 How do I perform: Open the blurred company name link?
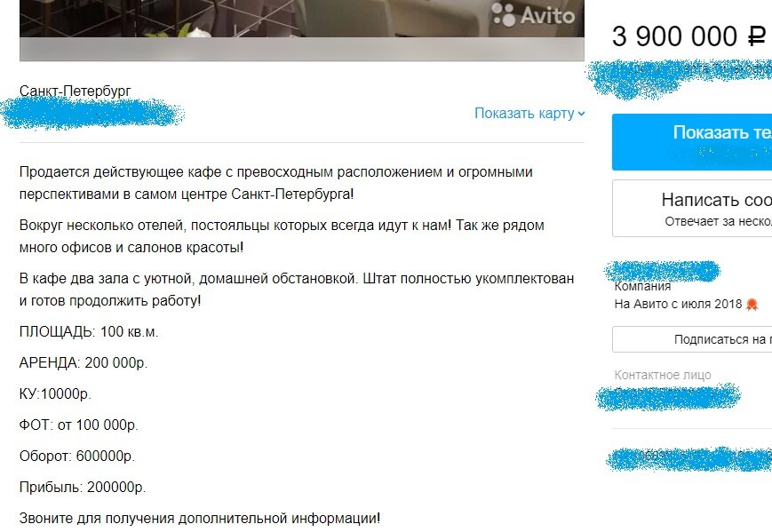pyautogui.click(x=662, y=271)
